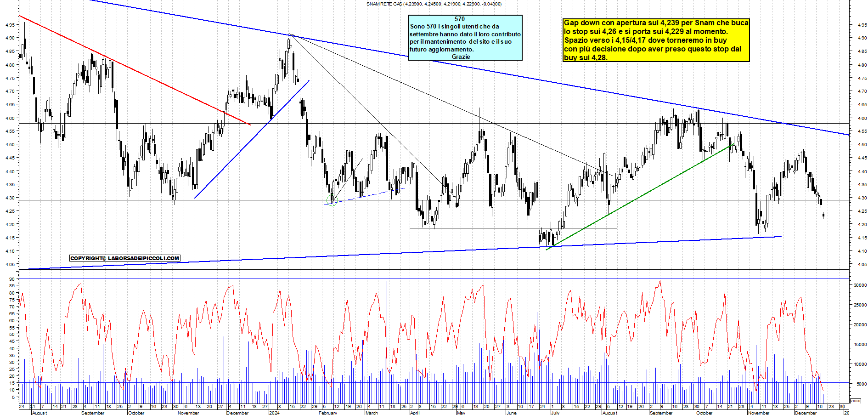Click 4.75 on the left price axis
This screenshot has width=868, height=415.
tap(10, 78)
